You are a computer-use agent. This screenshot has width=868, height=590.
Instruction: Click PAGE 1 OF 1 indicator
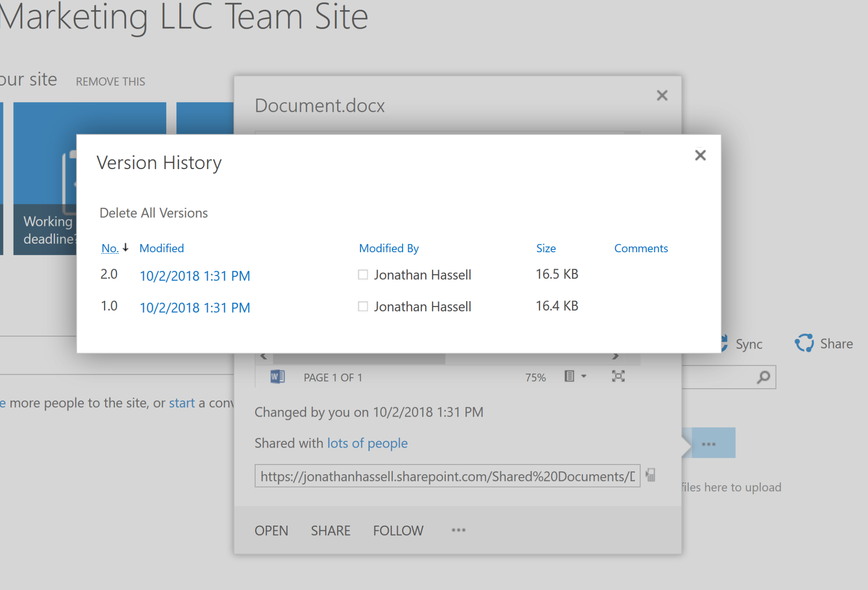point(333,377)
